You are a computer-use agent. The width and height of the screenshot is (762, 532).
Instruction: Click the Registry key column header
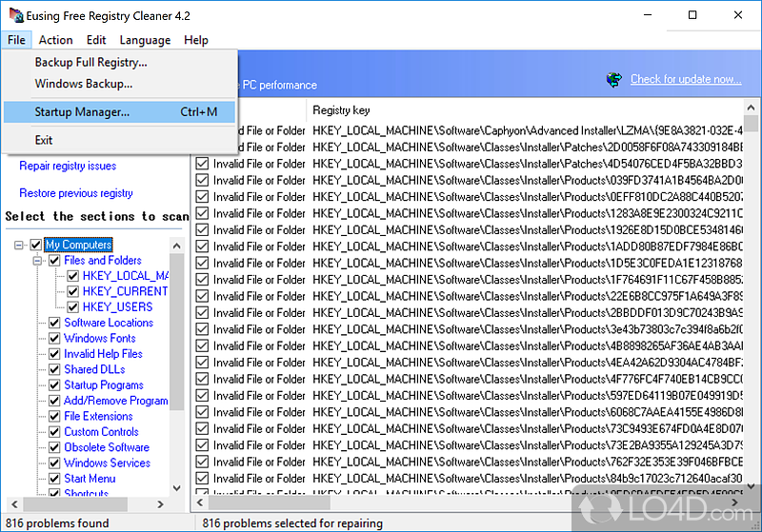click(x=341, y=110)
